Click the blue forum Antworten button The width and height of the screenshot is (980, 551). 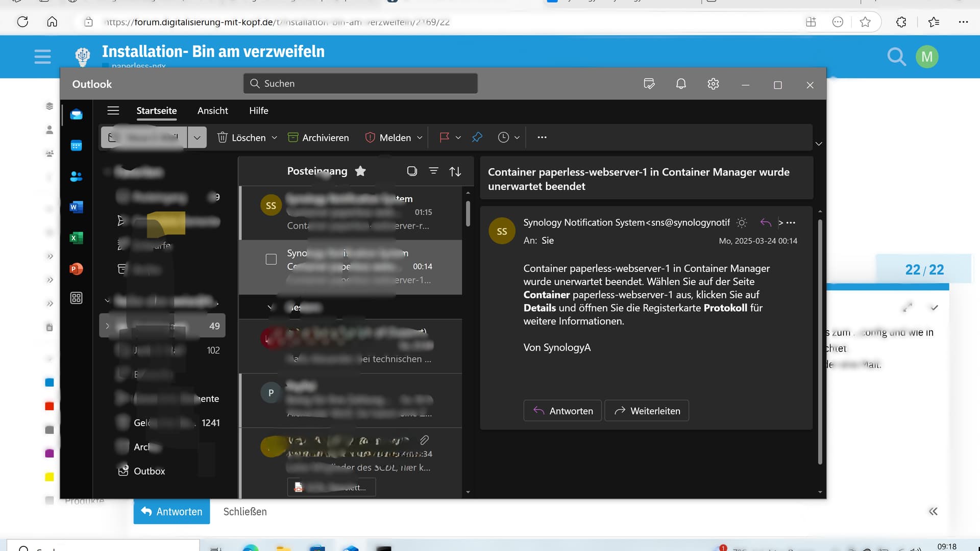[x=171, y=512]
